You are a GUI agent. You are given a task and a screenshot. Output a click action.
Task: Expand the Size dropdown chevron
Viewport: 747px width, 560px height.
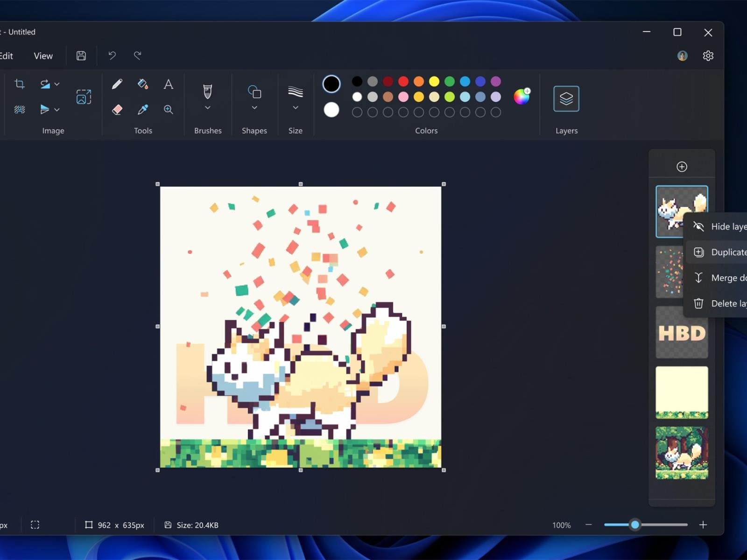click(296, 108)
